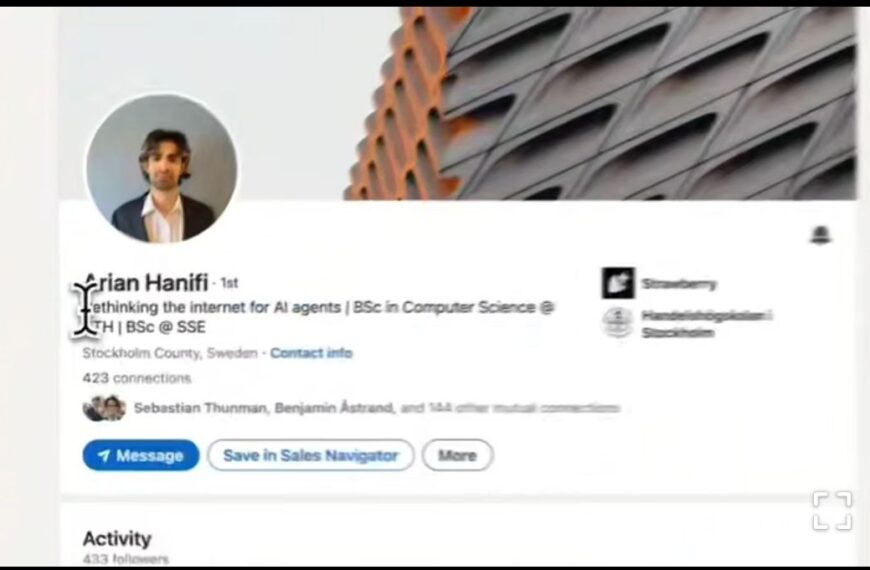
Task: Click the Strawberry company name
Action: [679, 284]
